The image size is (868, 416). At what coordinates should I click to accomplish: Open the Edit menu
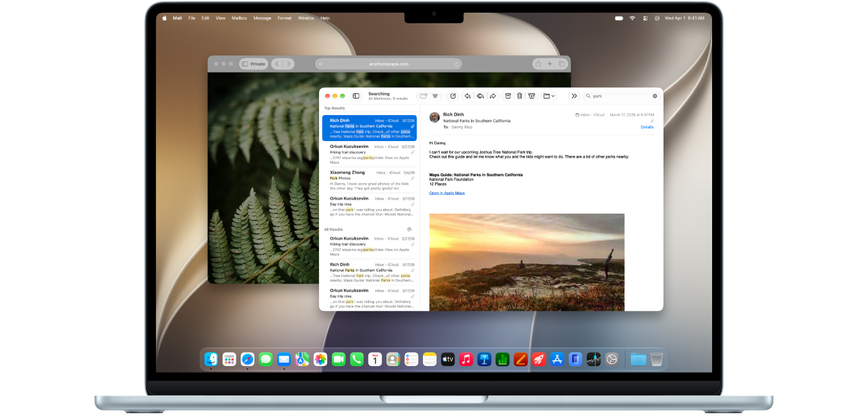tap(205, 18)
